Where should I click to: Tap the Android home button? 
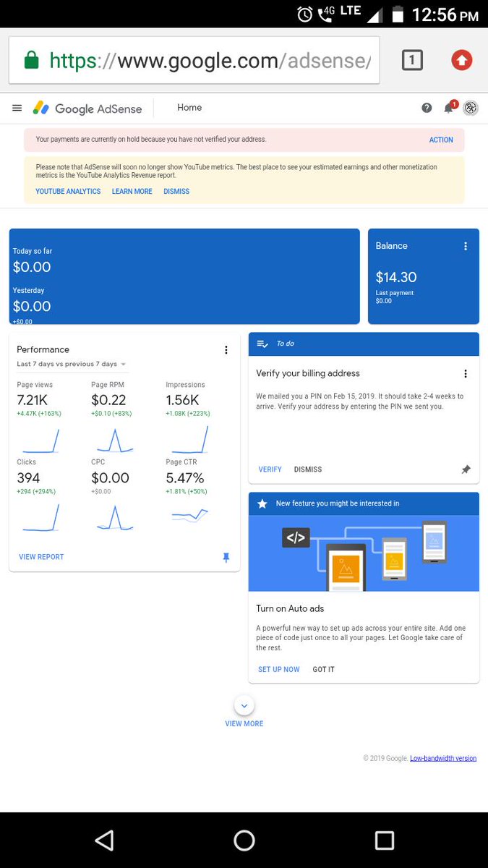tap(244, 840)
